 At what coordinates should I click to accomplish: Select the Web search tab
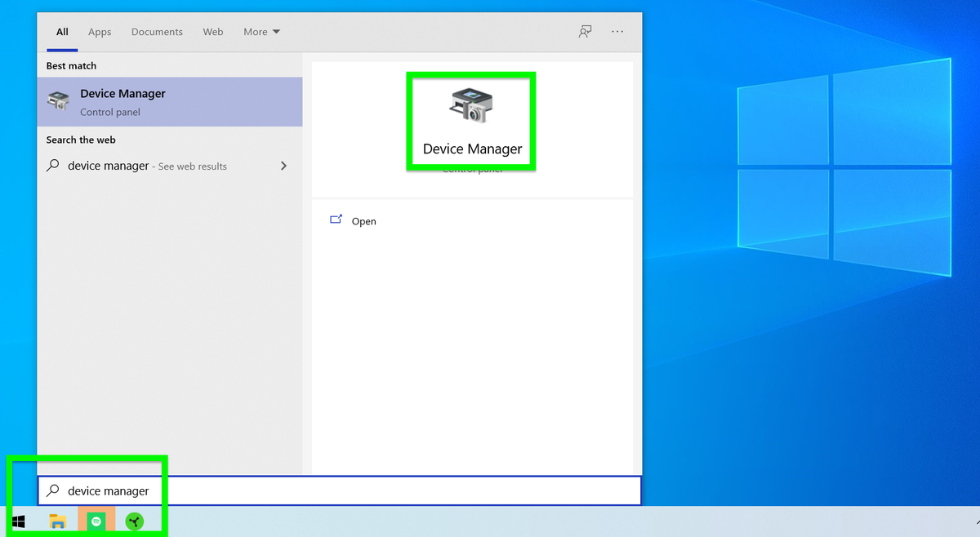point(213,32)
